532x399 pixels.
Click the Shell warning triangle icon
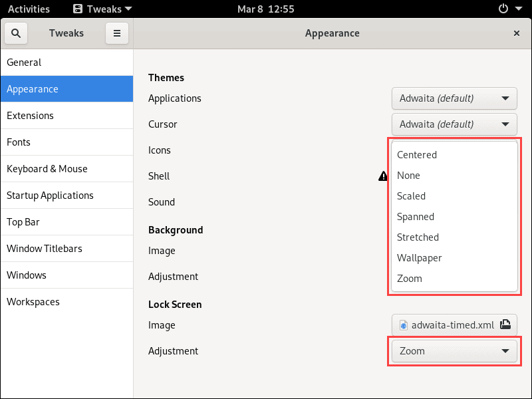coord(383,176)
